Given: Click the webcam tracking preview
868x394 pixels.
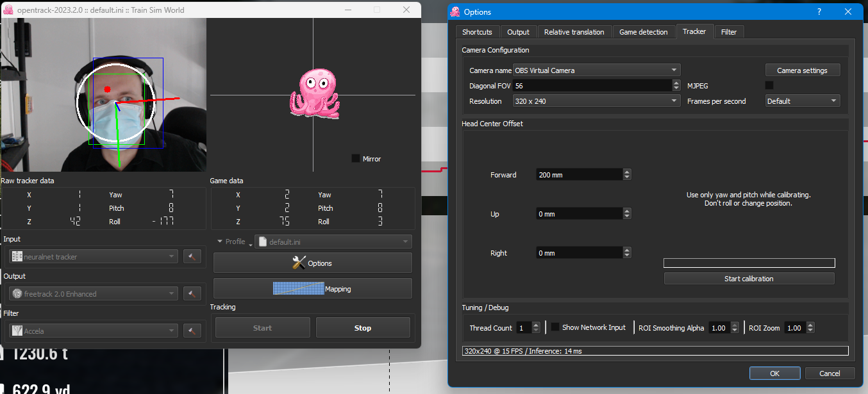Looking at the screenshot, I should pos(103,95).
